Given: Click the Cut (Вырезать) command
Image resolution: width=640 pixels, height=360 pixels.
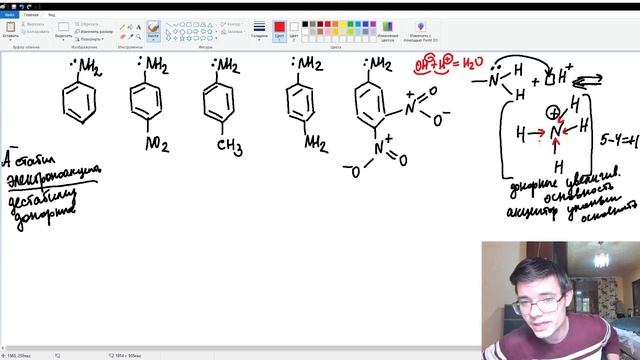Looking at the screenshot, I should click(33, 24).
